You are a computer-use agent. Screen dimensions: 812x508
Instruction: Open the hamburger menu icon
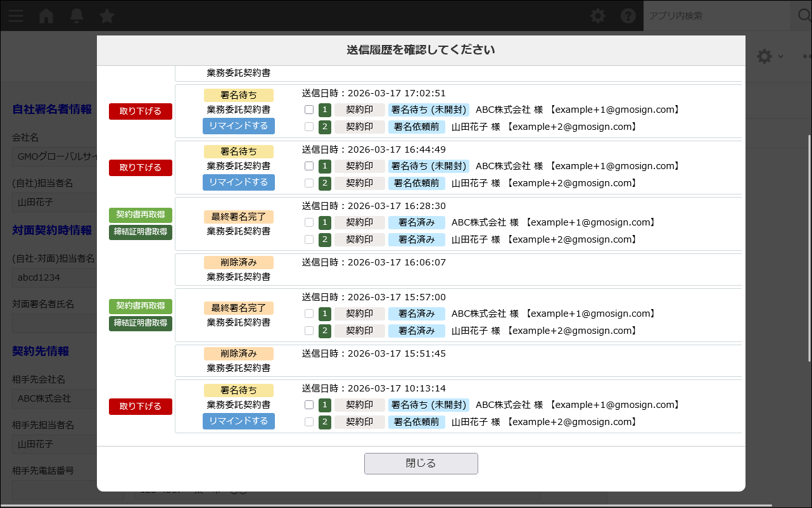(x=16, y=16)
